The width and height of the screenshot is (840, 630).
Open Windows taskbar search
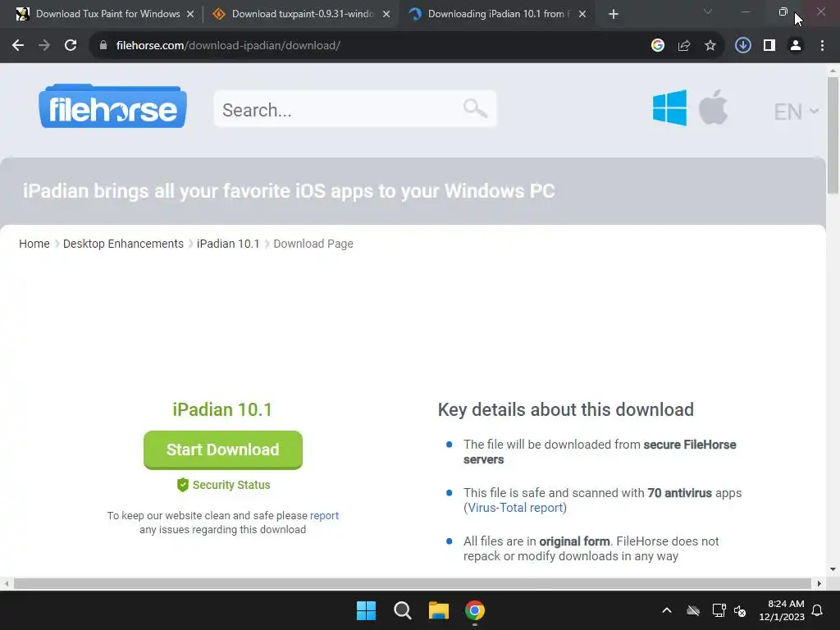(402, 610)
